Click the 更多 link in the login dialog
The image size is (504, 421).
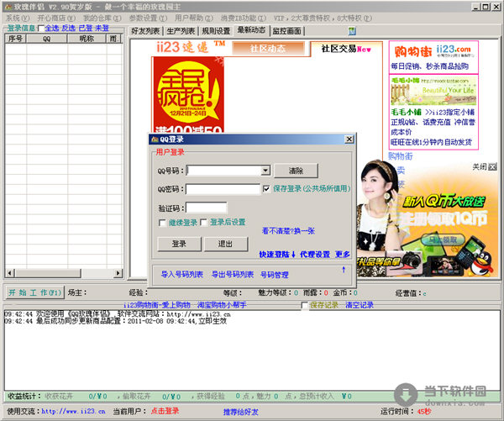[343, 255]
